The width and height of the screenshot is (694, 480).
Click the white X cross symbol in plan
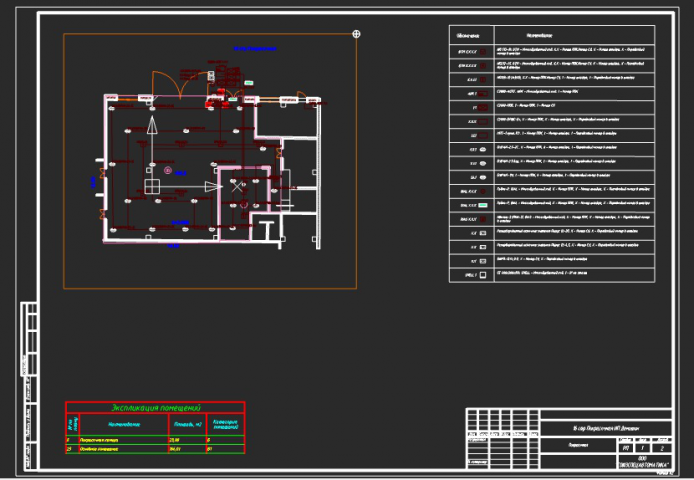pyautogui.click(x=237, y=187)
